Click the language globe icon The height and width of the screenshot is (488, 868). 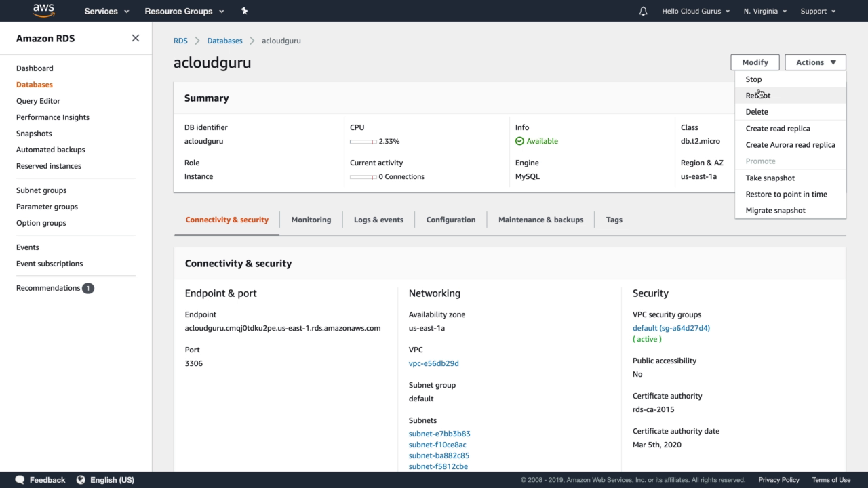tap(81, 480)
